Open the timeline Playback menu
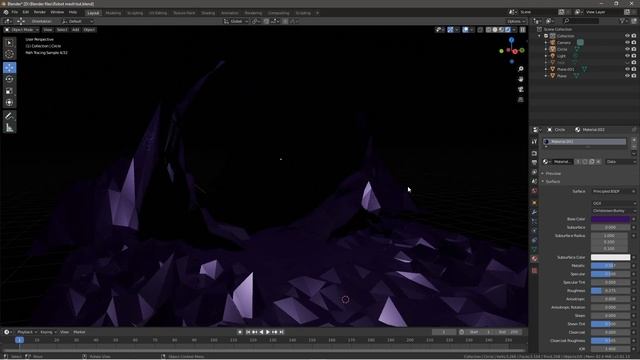This screenshot has width=640, height=360. click(x=27, y=332)
